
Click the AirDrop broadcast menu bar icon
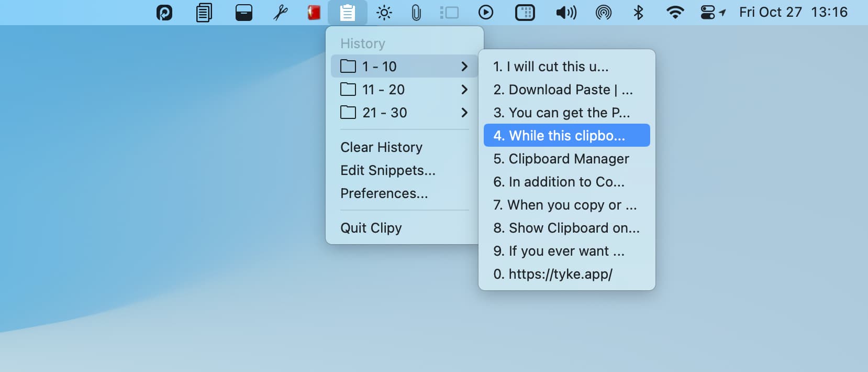click(x=604, y=13)
